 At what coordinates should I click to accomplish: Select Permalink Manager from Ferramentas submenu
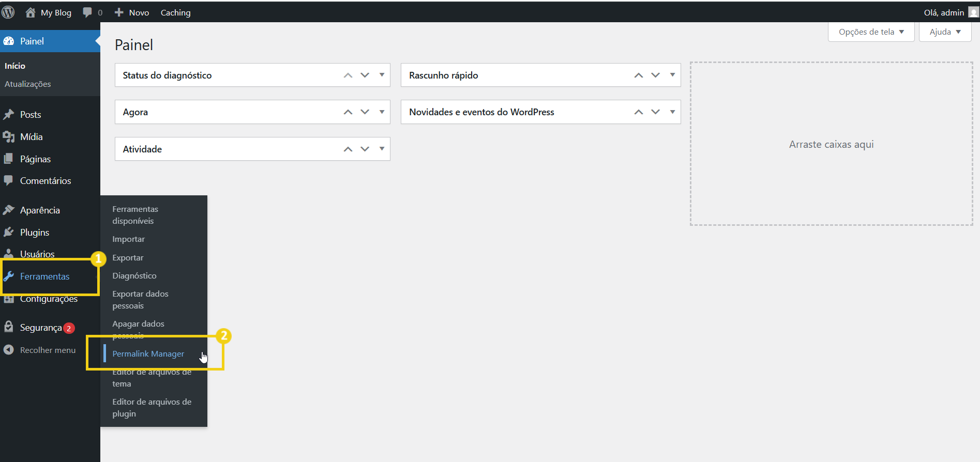[x=148, y=354]
